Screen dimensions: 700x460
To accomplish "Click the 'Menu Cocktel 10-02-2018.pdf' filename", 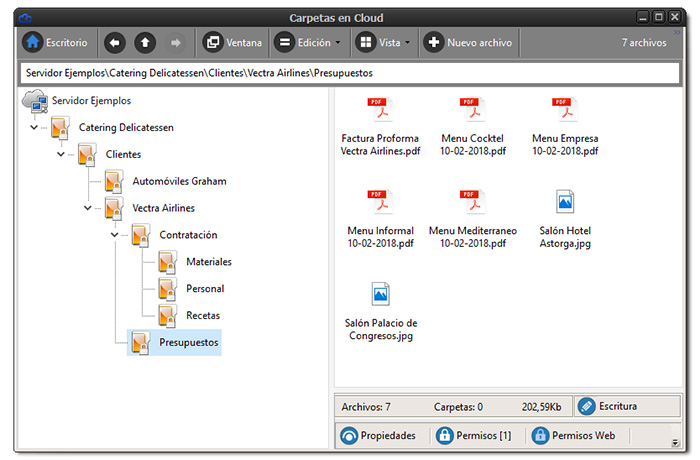I will 473,145.
